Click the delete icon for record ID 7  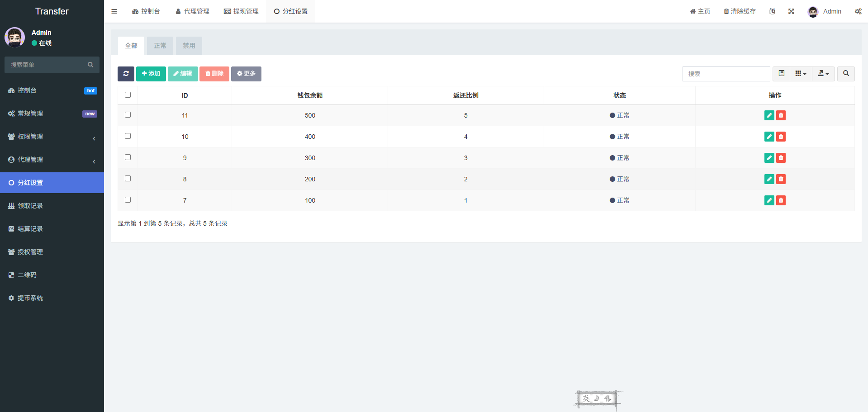click(x=780, y=200)
